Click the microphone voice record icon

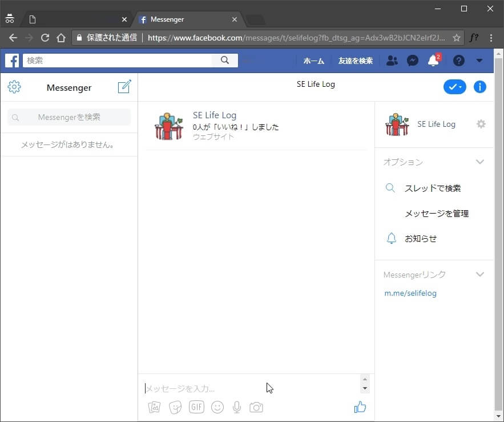click(236, 407)
